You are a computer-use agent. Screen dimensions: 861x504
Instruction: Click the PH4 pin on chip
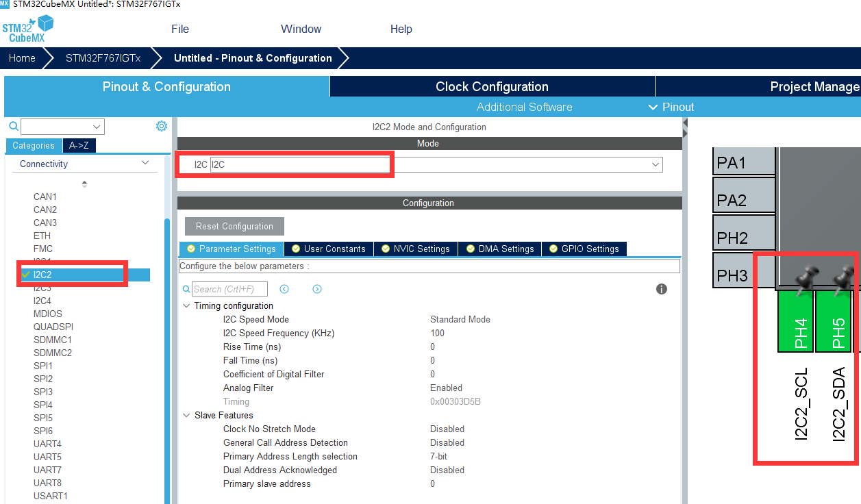pyautogui.click(x=796, y=321)
